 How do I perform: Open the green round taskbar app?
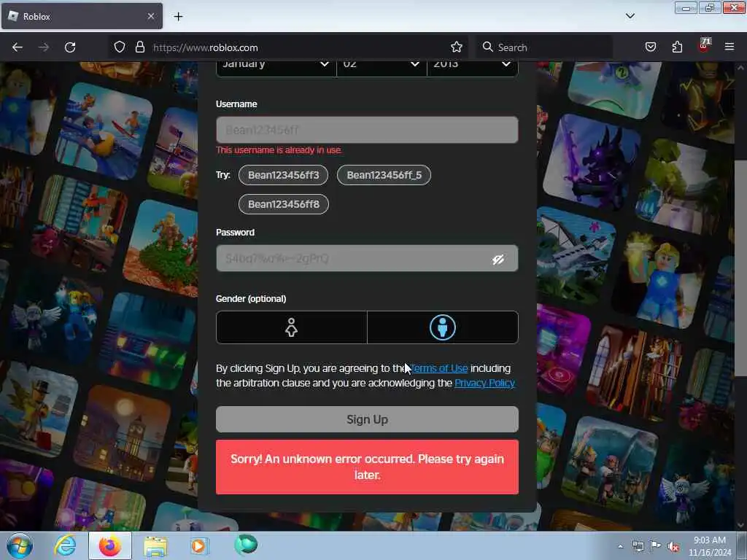246,545
